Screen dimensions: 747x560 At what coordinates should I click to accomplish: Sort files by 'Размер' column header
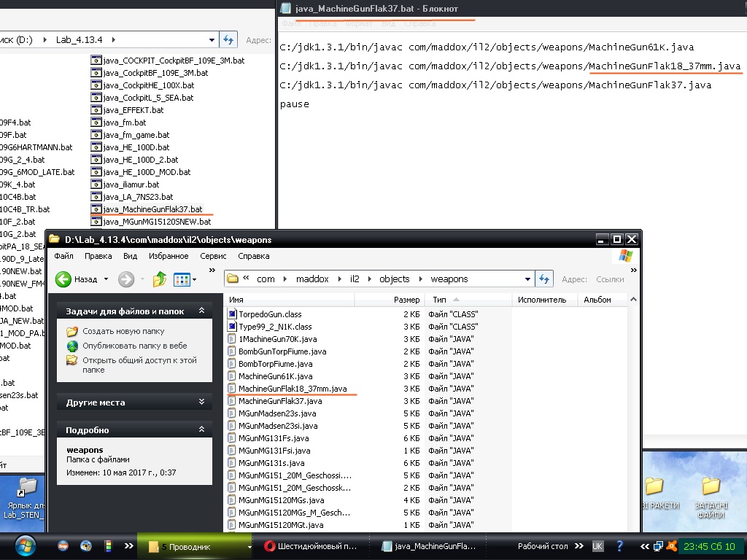[390, 300]
